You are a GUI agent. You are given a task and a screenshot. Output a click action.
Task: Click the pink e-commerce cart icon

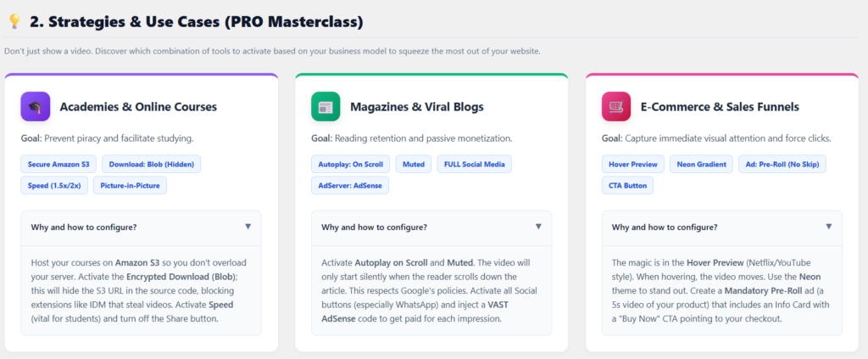(x=616, y=107)
